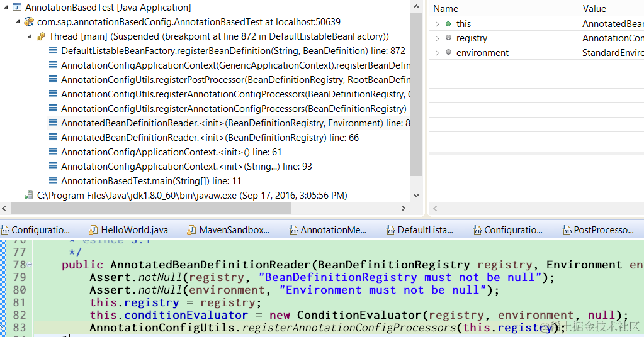The image size is (644, 337).
Task: Click the Variables view scroll-left arrow
Action: 436,208
